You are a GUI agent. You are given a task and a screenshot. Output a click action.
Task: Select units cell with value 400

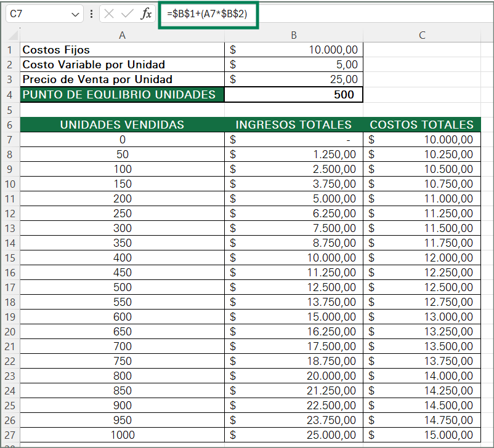pyautogui.click(x=122, y=258)
